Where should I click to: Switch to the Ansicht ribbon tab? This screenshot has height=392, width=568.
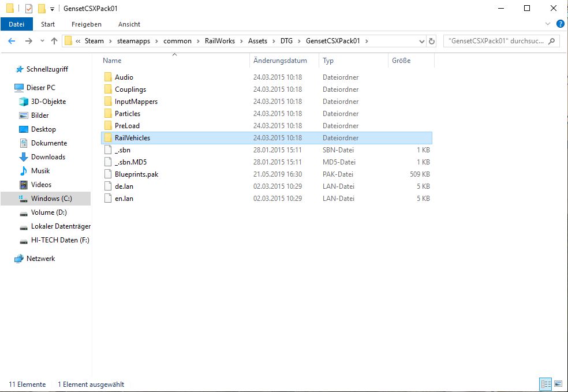(129, 24)
